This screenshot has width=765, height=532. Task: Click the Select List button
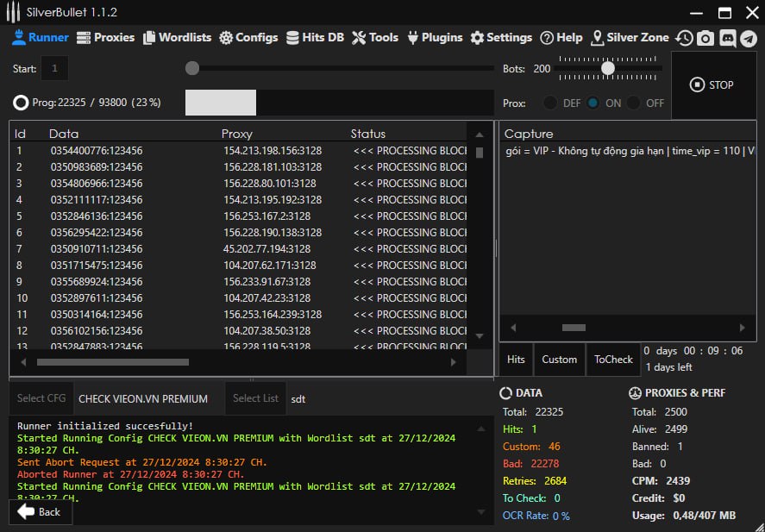click(x=255, y=398)
